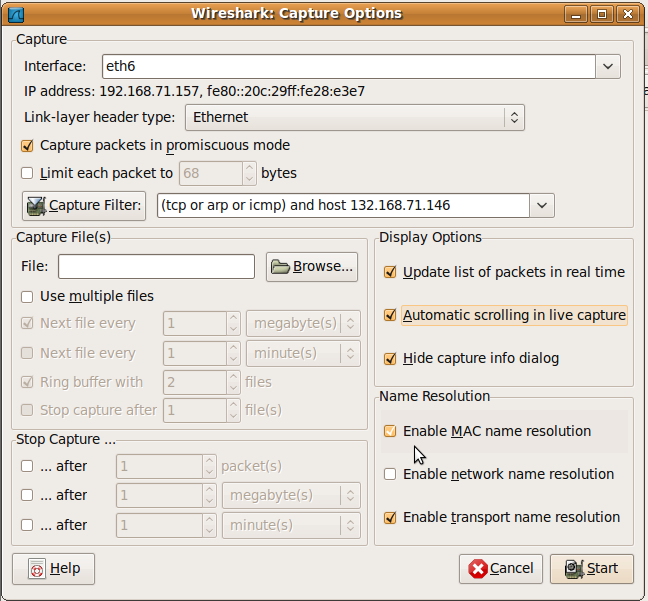This screenshot has width=648, height=601.
Task: Maximize the Capture Options window
Action: [602, 14]
